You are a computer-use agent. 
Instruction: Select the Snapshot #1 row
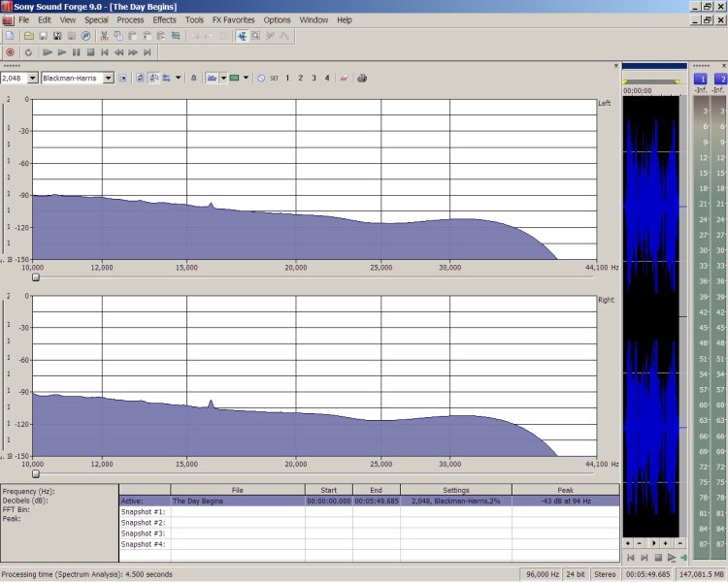143,512
